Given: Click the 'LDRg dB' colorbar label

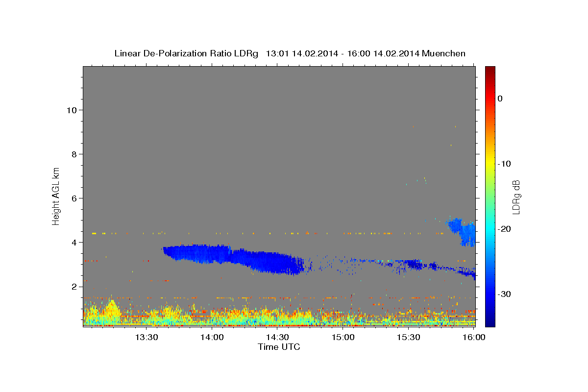Looking at the screenshot, I should (x=516, y=197).
